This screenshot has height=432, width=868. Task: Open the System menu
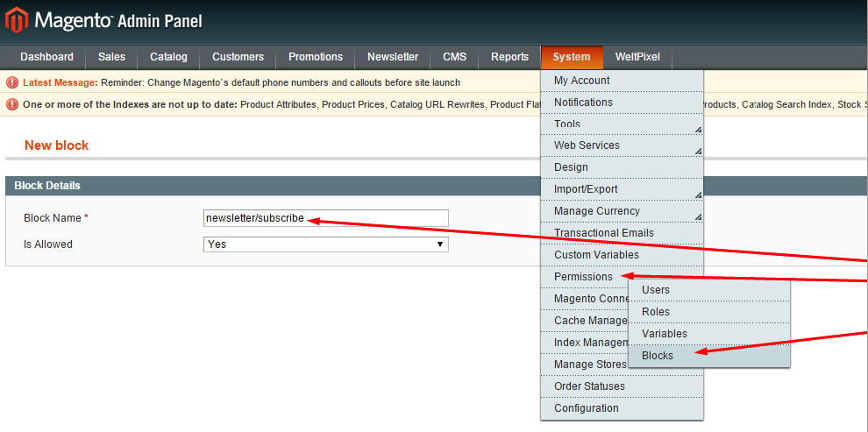(x=572, y=57)
